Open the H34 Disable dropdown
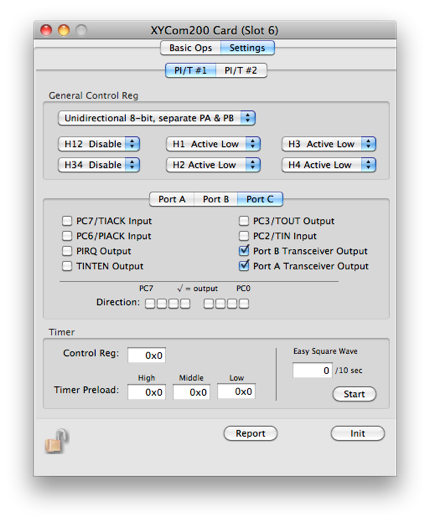 99,165
